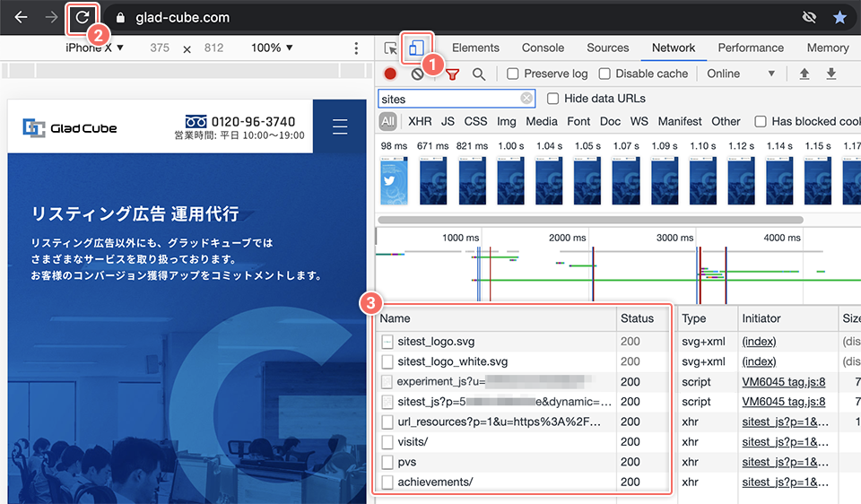The width and height of the screenshot is (861, 504).
Task: Filter requests by Font
Action: [x=578, y=121]
